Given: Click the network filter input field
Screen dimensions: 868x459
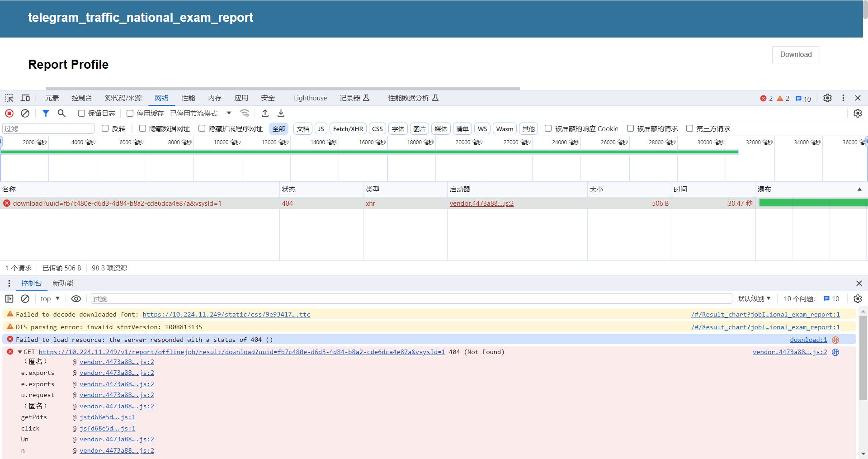Looking at the screenshot, I should coord(48,129).
